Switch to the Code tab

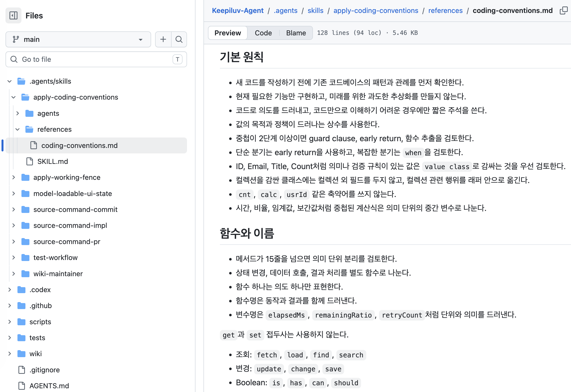pyautogui.click(x=263, y=33)
